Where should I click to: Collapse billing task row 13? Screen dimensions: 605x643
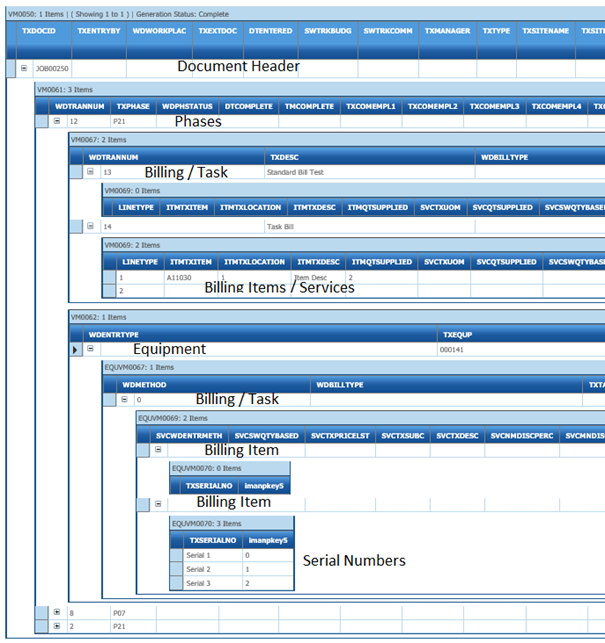coord(91,172)
